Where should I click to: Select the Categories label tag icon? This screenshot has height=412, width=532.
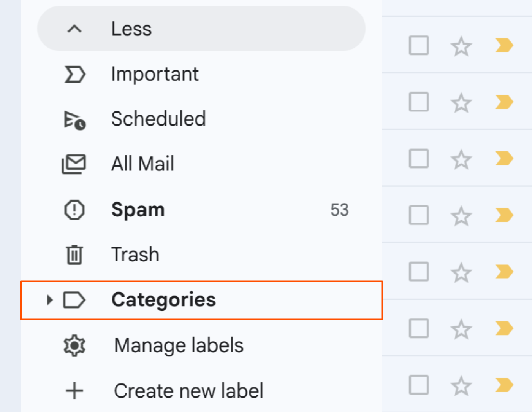point(74,300)
